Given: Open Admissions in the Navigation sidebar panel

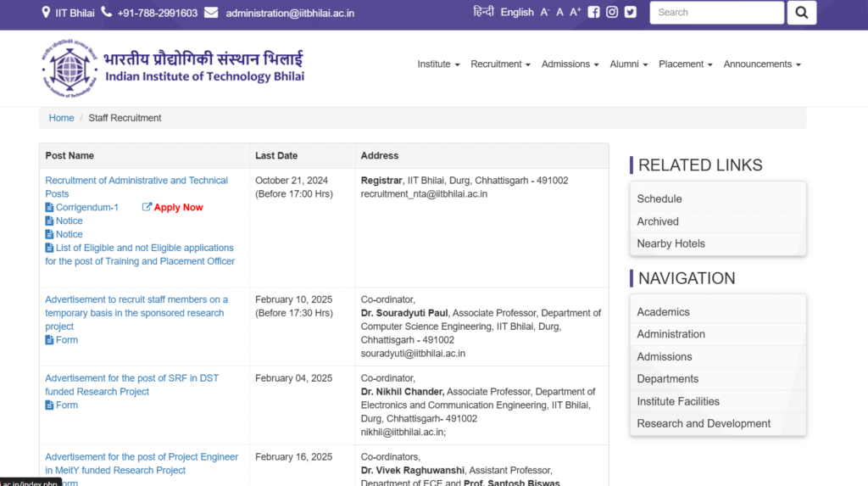Looking at the screenshot, I should tap(717, 357).
